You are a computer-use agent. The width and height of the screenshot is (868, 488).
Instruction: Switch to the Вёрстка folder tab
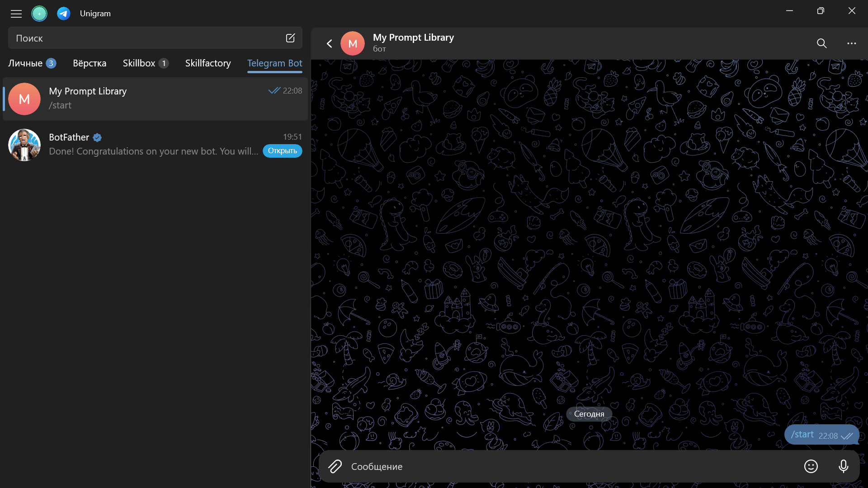coord(90,63)
